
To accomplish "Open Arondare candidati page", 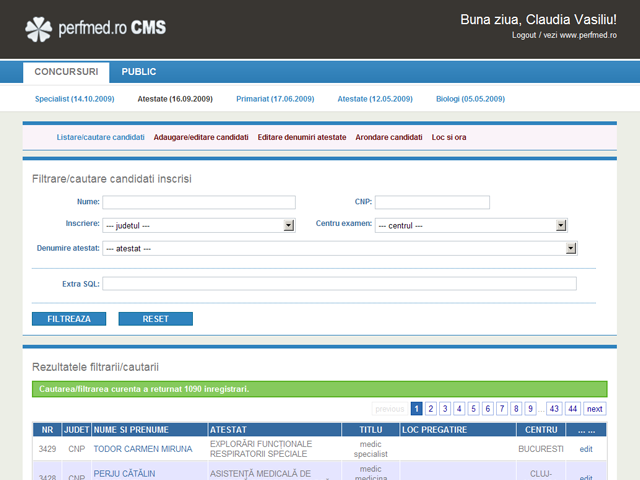I will [x=389, y=137].
